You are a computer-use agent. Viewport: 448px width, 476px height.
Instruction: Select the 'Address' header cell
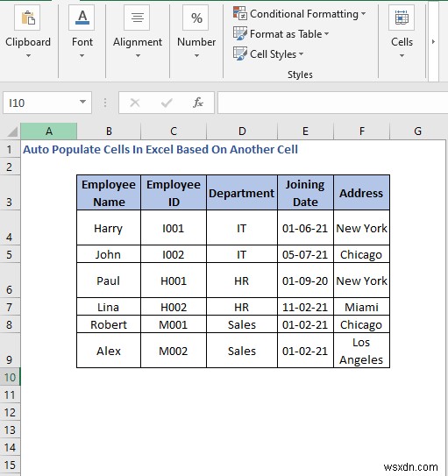click(361, 193)
